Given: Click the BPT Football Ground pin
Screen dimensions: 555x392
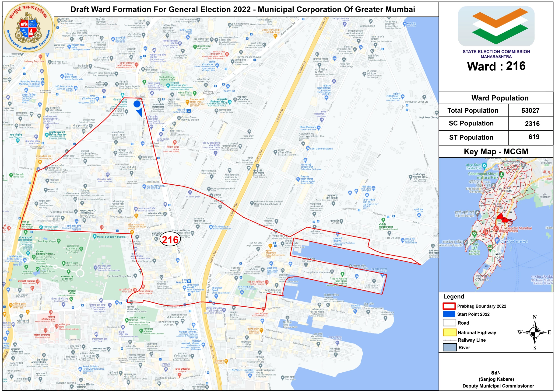Looking at the screenshot, I should tap(383, 220).
